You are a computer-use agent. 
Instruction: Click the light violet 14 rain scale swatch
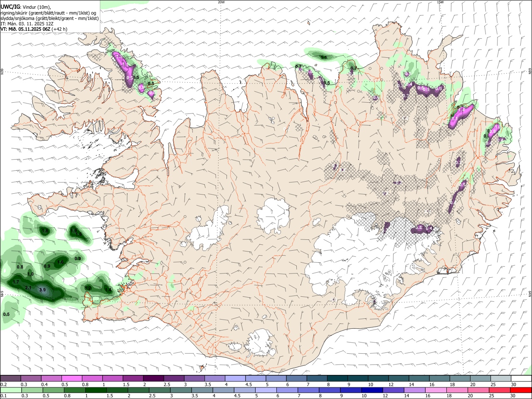(x=414, y=390)
